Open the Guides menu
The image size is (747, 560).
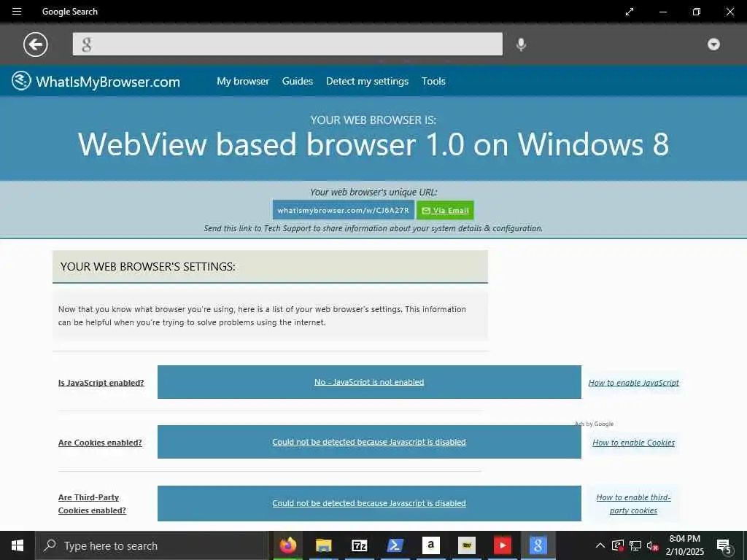(298, 82)
